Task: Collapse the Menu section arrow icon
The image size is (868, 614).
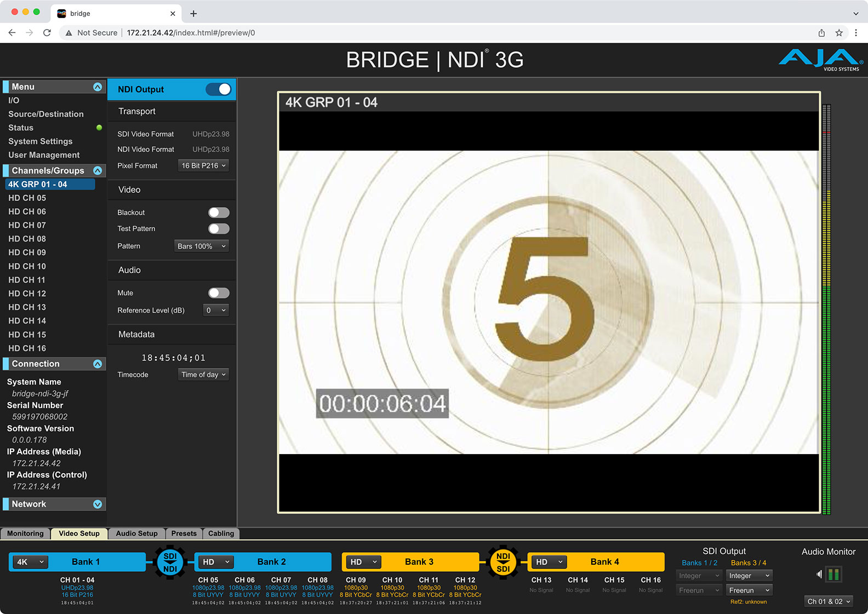Action: (x=98, y=87)
